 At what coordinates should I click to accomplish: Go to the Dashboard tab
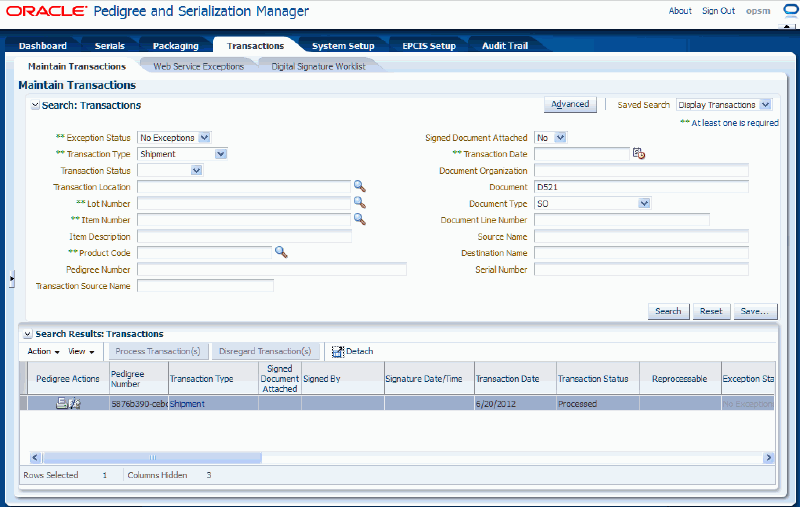coord(43,46)
